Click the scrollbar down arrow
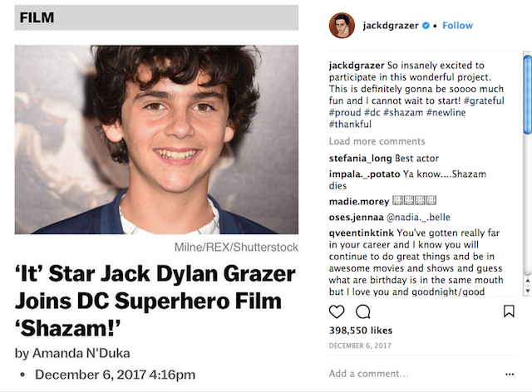This screenshot has height=392, width=532. pyautogui.click(x=527, y=292)
